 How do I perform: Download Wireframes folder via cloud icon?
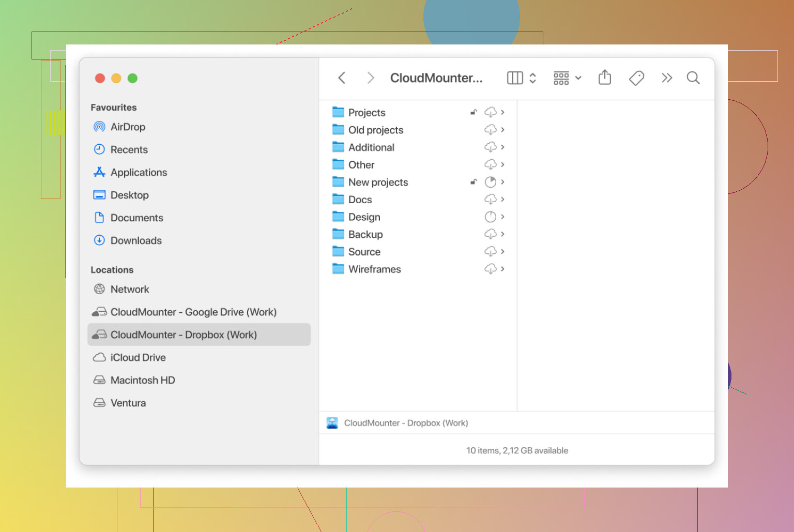pyautogui.click(x=491, y=269)
